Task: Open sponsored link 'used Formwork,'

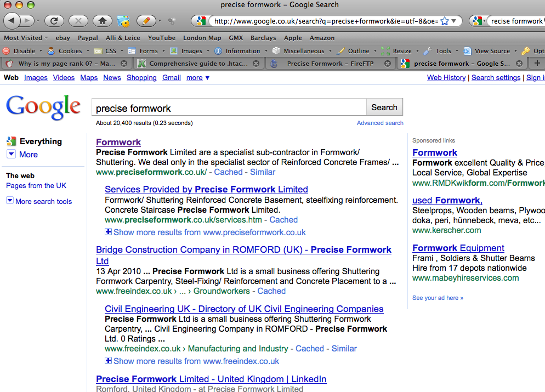Action: 447,201
